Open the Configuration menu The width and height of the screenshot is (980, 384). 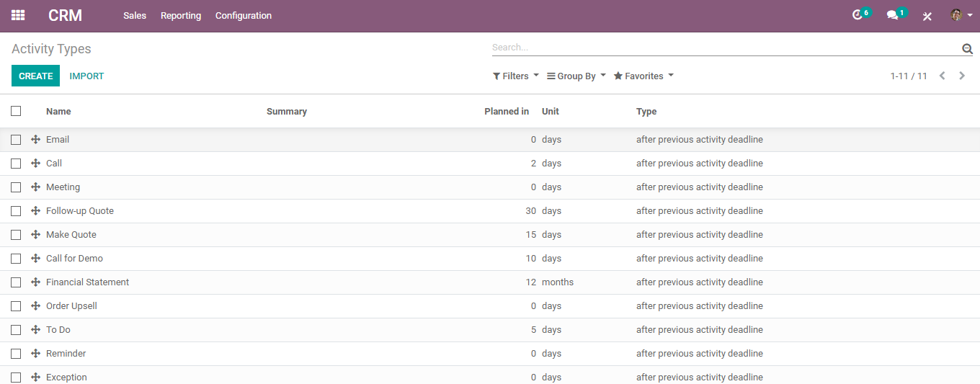click(244, 15)
